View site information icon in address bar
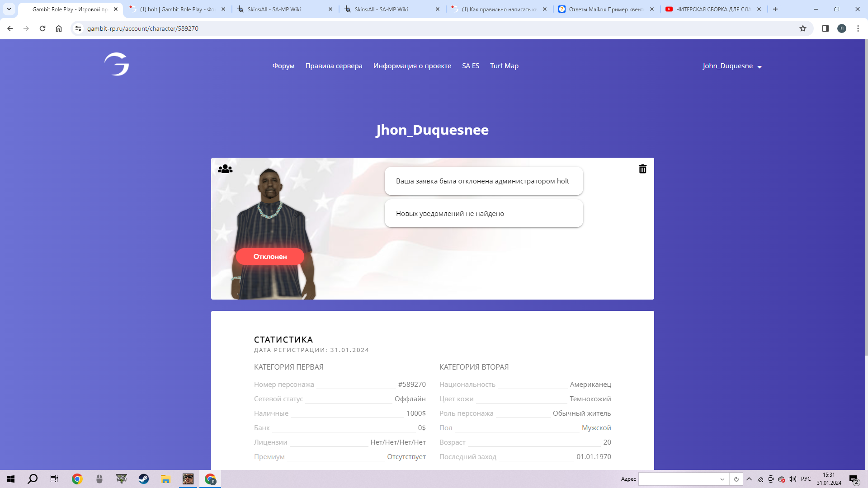The height and width of the screenshot is (488, 868). coord(78,28)
